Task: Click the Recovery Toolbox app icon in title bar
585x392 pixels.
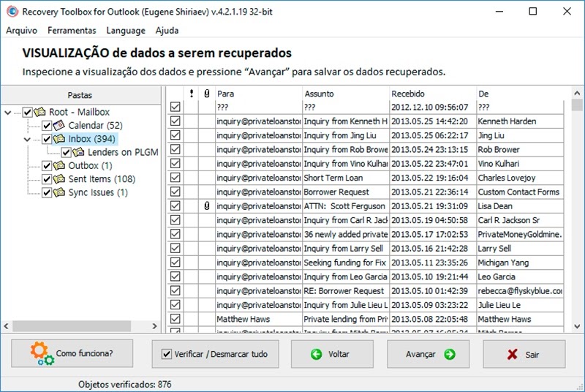Action: click(12, 12)
